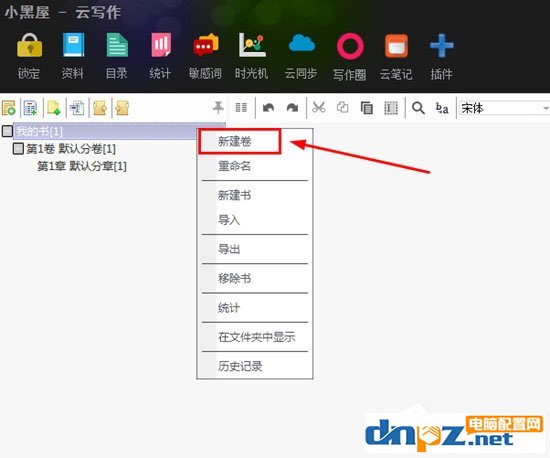Click the column layout icon
This screenshot has height=458, width=550.
click(x=241, y=107)
